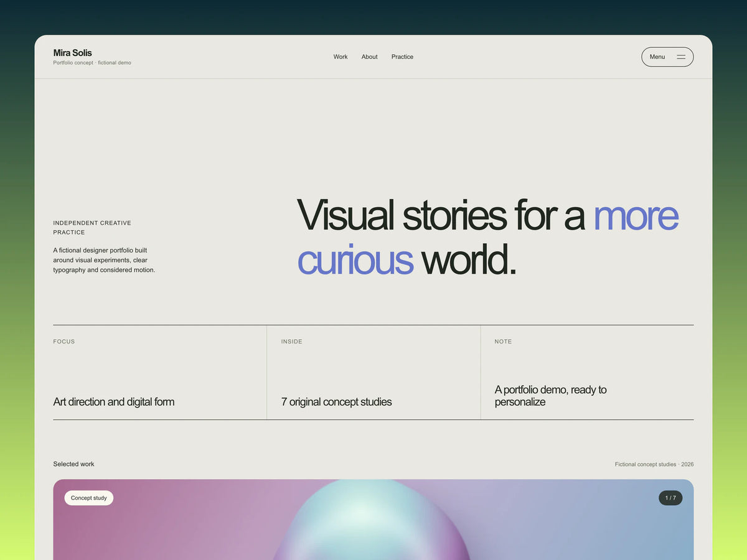Open the About nav link
This screenshot has width=747, height=560.
click(x=370, y=57)
